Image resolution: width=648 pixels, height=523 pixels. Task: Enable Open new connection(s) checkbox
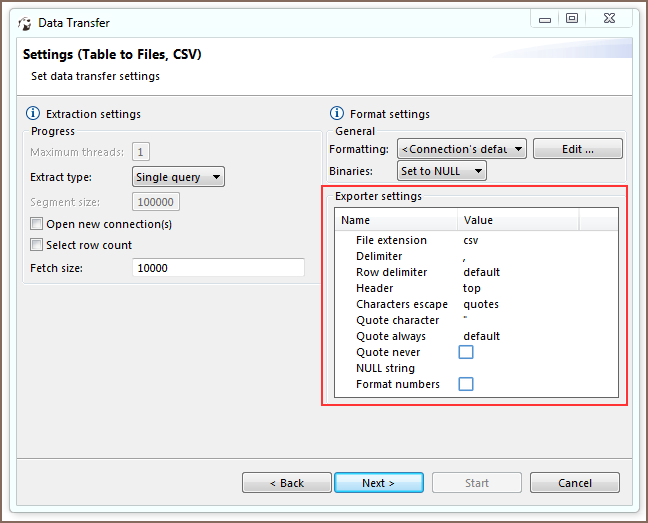pos(37,224)
